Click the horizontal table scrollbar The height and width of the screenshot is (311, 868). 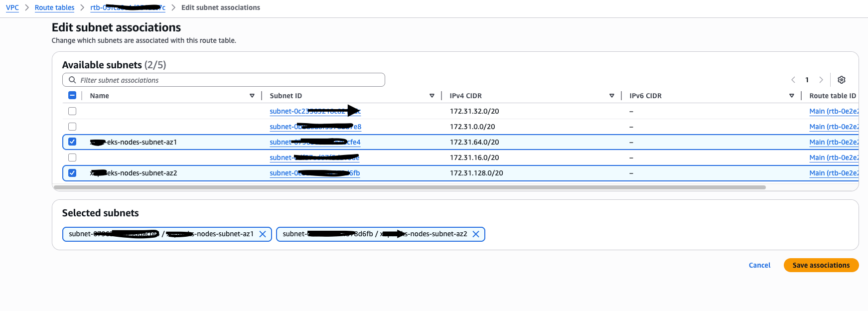409,187
